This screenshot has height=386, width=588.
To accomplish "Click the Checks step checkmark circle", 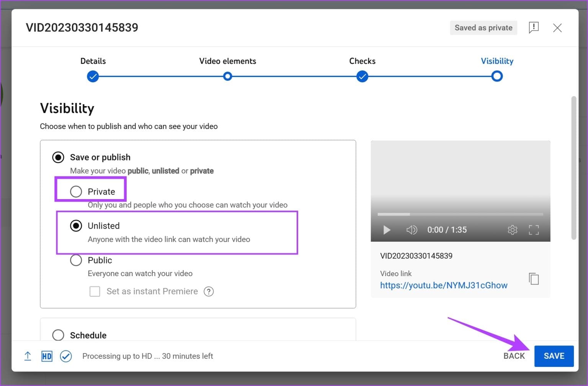I will point(362,76).
